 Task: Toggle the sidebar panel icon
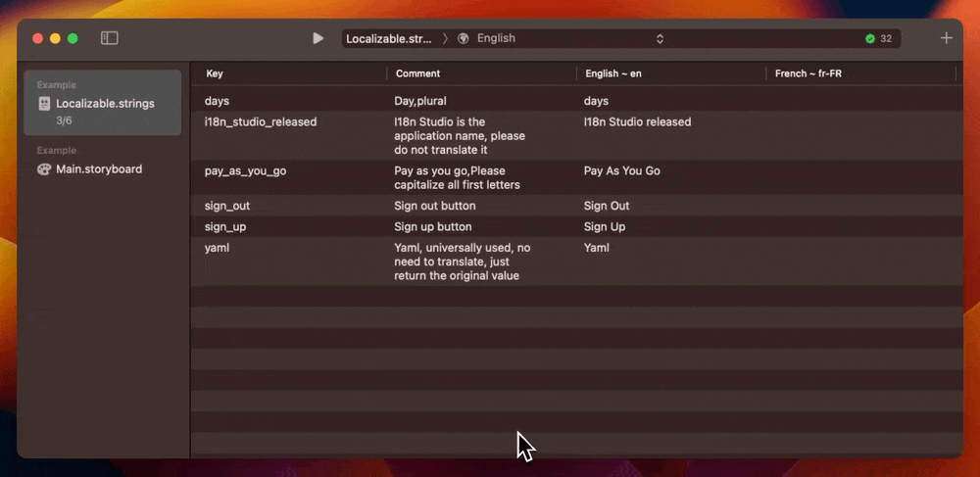[110, 38]
